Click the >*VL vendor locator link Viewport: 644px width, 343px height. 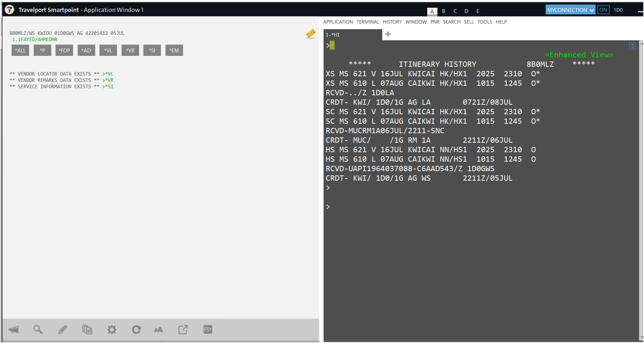click(108, 74)
